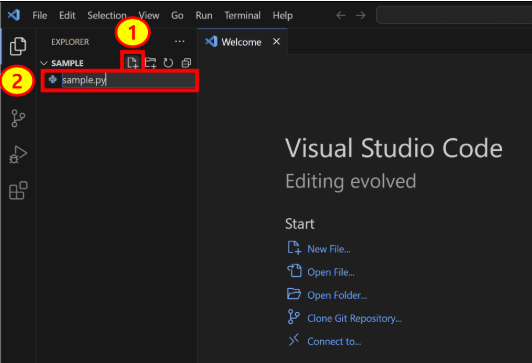
Task: Open the Run and Debug view
Action: click(x=18, y=154)
